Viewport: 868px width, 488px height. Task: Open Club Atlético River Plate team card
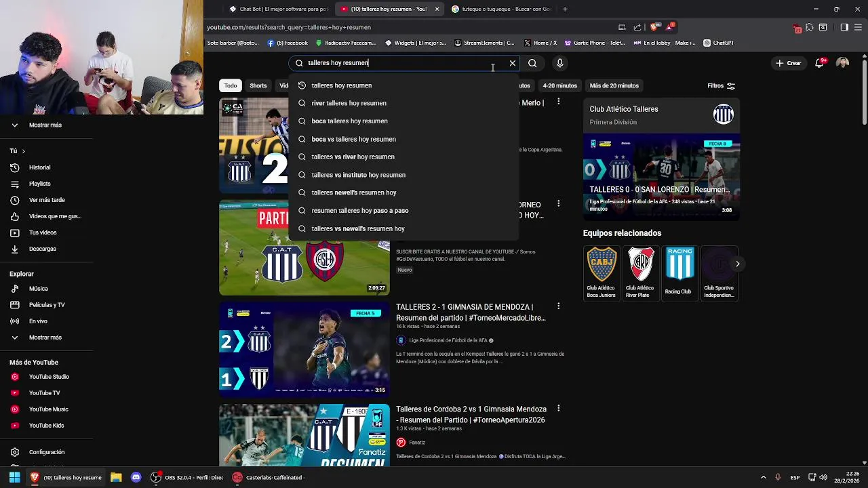coord(640,272)
